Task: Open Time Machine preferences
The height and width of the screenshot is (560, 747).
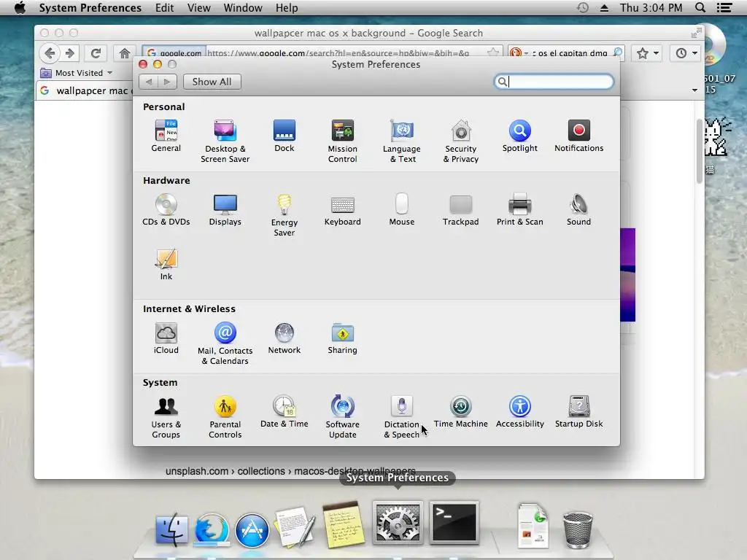Action: [x=461, y=411]
